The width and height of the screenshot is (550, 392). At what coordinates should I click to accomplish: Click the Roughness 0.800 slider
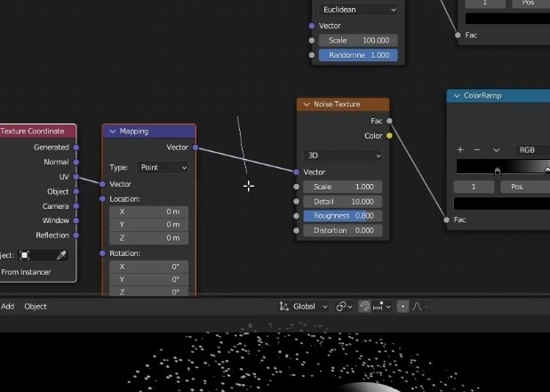click(x=343, y=216)
